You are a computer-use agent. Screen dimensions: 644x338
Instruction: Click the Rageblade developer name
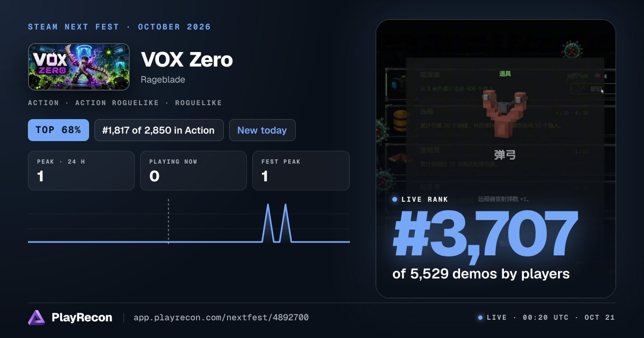pyautogui.click(x=163, y=79)
